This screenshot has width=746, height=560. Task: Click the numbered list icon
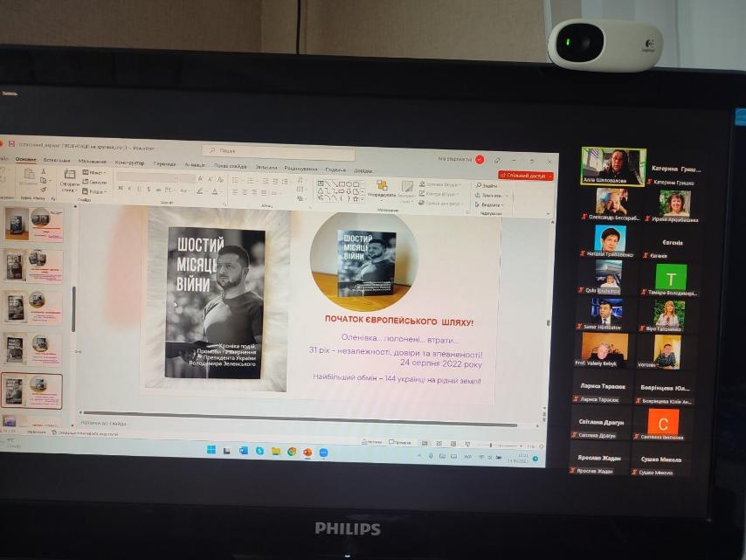[251, 181]
